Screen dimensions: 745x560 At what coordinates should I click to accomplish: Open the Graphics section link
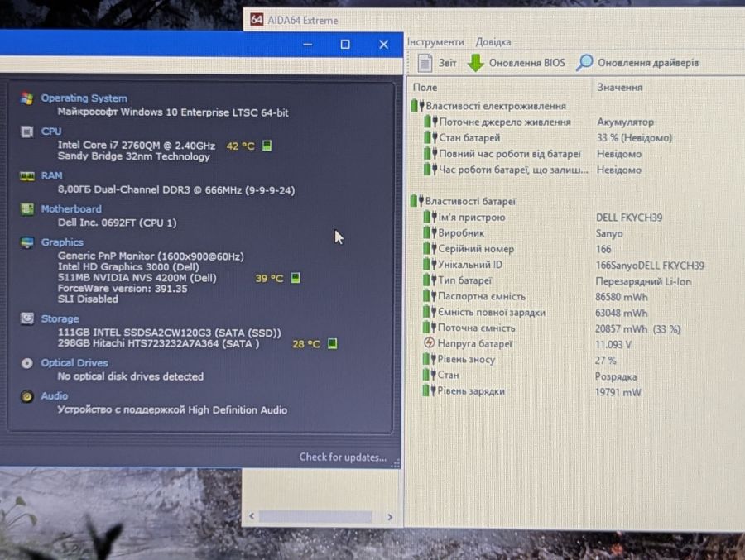62,242
